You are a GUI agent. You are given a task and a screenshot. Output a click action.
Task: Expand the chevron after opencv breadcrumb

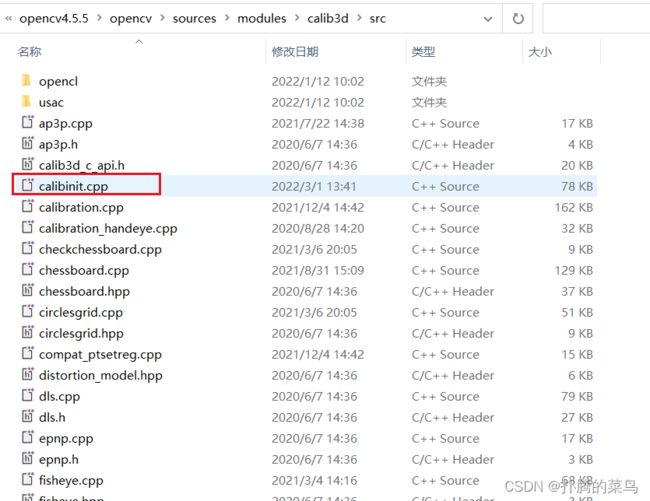pos(162,18)
